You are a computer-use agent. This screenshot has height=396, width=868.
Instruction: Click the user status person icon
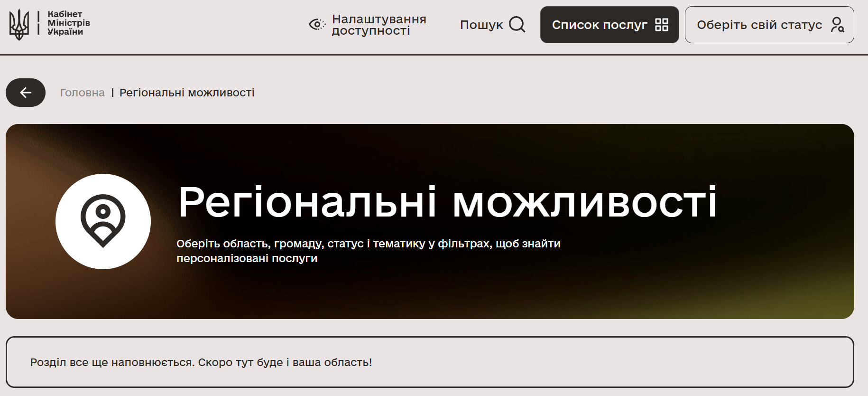(x=837, y=25)
